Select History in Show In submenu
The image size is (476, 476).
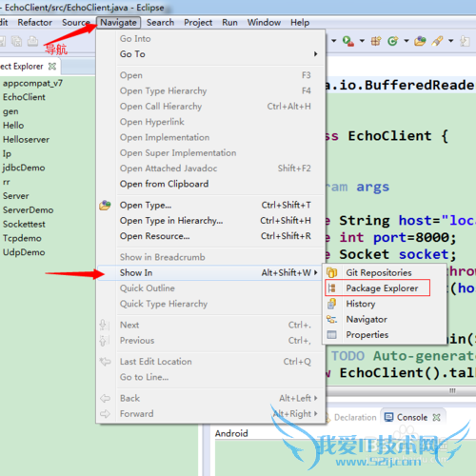point(385,304)
